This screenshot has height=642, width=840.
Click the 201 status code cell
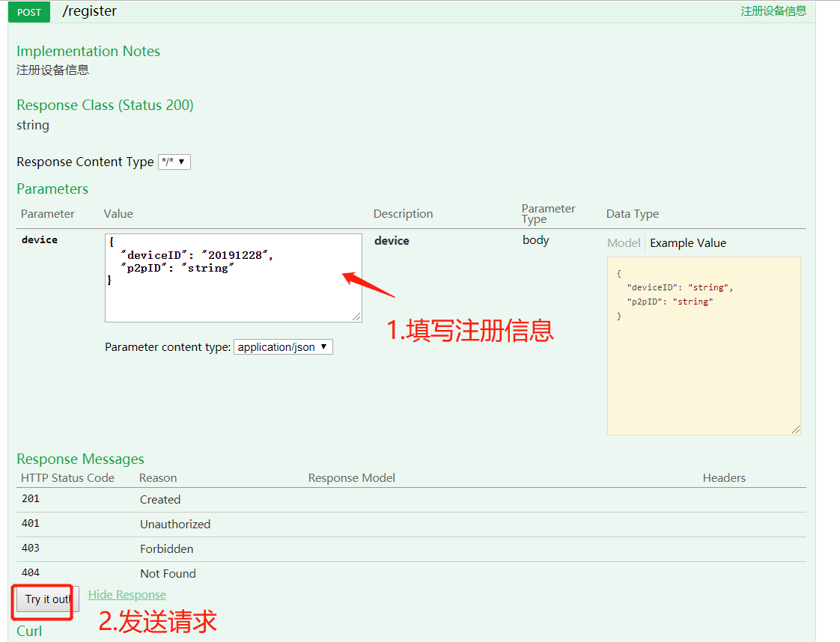31,499
